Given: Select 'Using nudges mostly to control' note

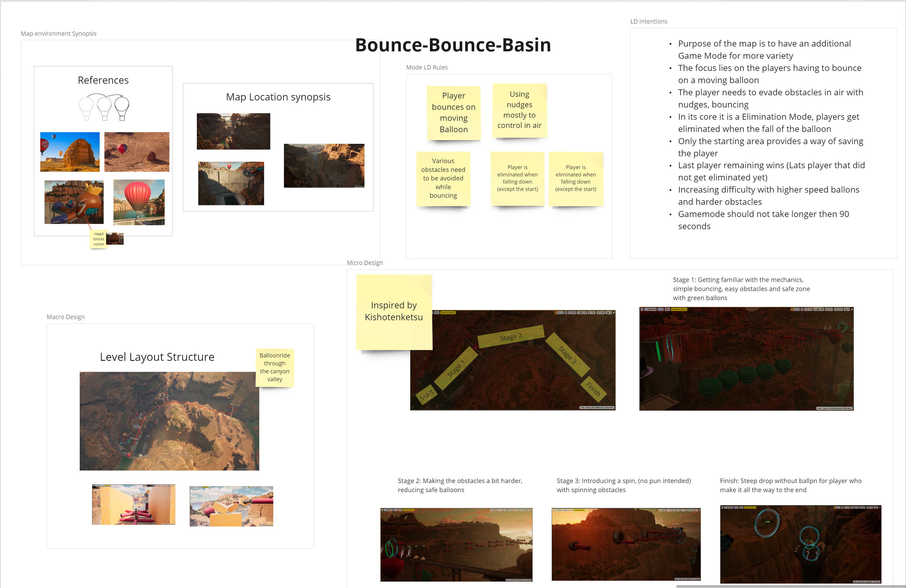Looking at the screenshot, I should [x=519, y=110].
